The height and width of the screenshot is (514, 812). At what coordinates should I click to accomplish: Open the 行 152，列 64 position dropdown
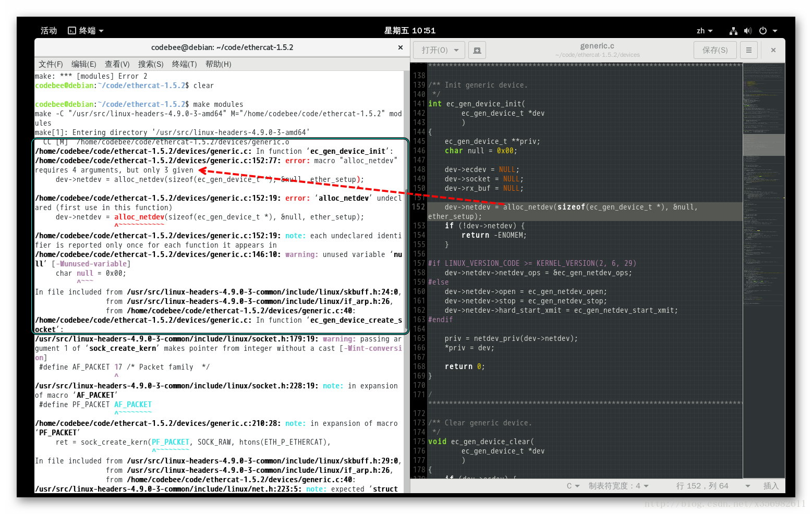pos(713,486)
